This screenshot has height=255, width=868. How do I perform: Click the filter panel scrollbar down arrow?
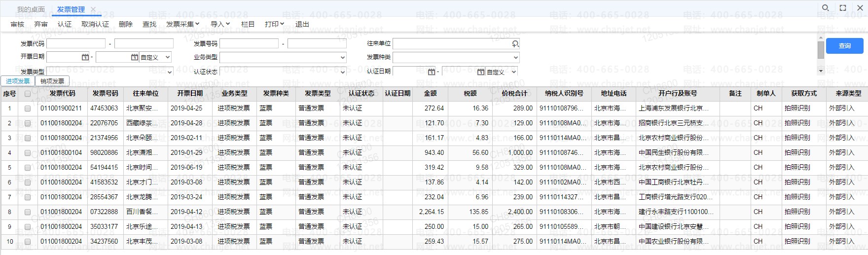tap(821, 71)
